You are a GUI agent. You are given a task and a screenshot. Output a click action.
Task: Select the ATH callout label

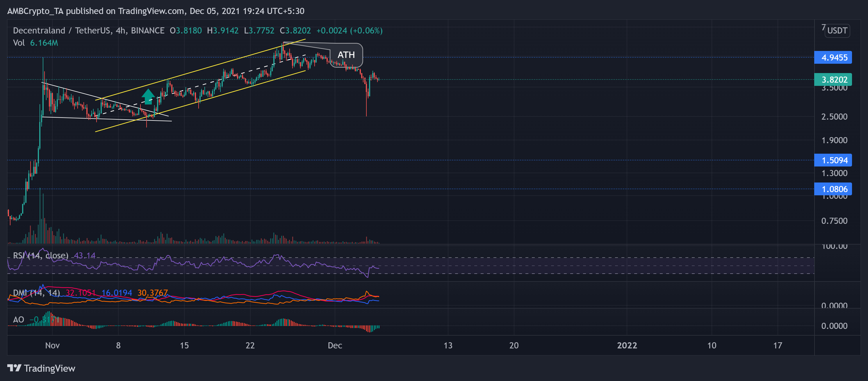(x=346, y=55)
